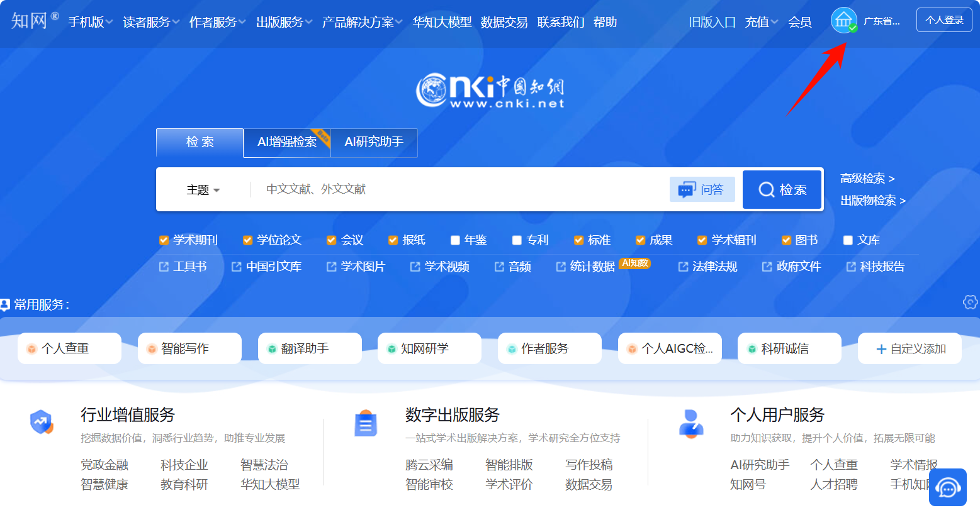
Task: Uncheck the 图书 checkbox
Action: [x=786, y=240]
